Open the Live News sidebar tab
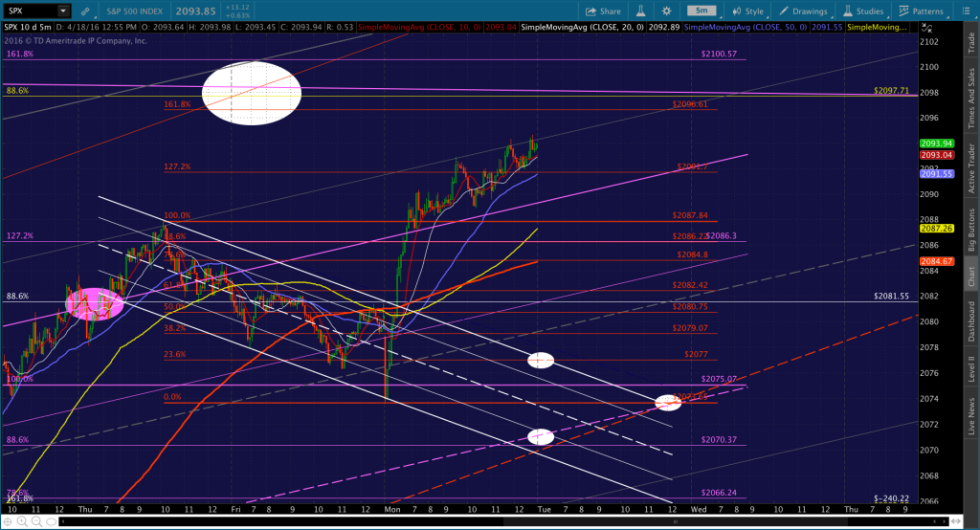The height and width of the screenshot is (530, 980). [971, 416]
